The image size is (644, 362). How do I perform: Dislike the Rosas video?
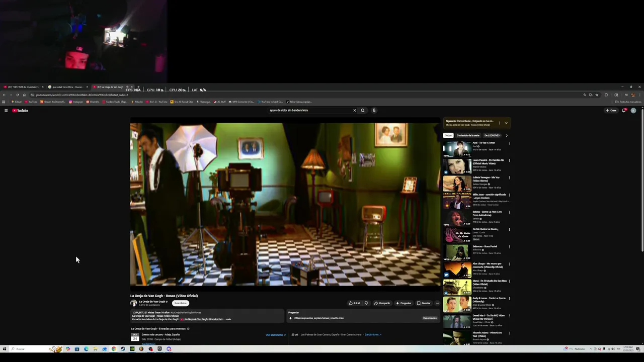[366, 303]
